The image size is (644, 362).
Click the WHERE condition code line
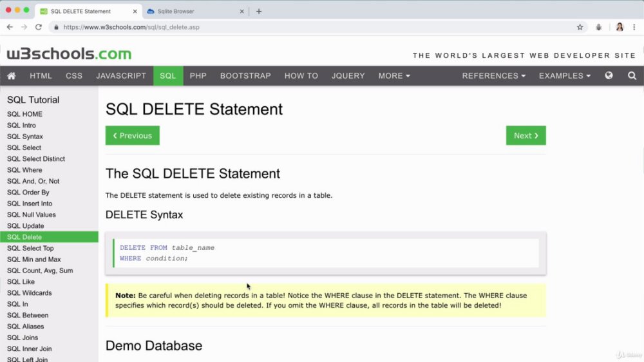pos(154,258)
